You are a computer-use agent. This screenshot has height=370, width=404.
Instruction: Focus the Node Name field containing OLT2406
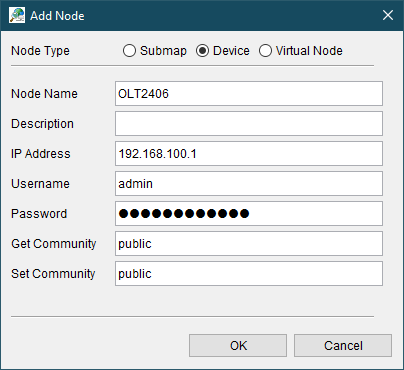pyautogui.click(x=249, y=94)
